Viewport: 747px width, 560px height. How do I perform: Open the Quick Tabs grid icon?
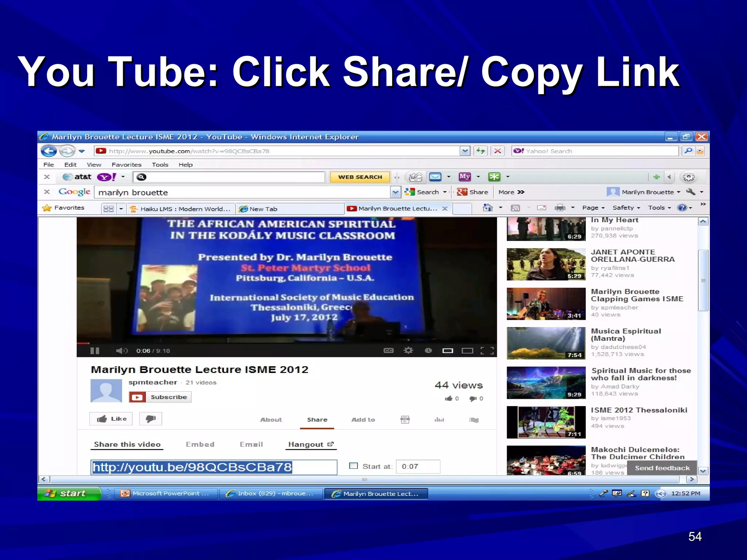[109, 209]
